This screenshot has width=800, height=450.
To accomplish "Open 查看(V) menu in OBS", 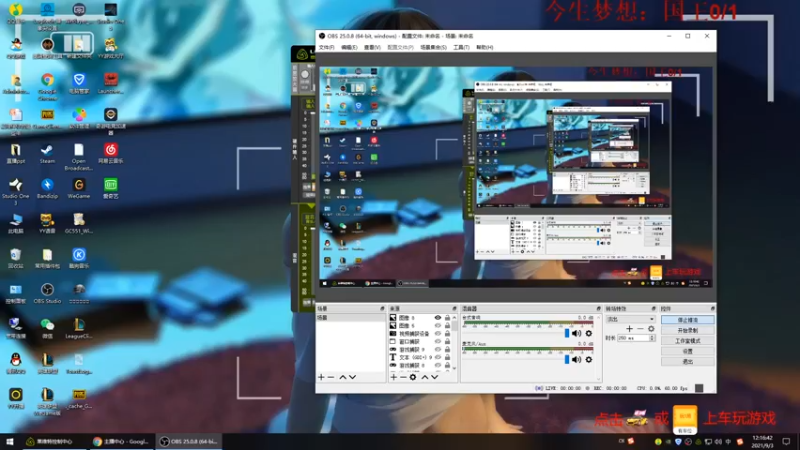I will (372, 47).
